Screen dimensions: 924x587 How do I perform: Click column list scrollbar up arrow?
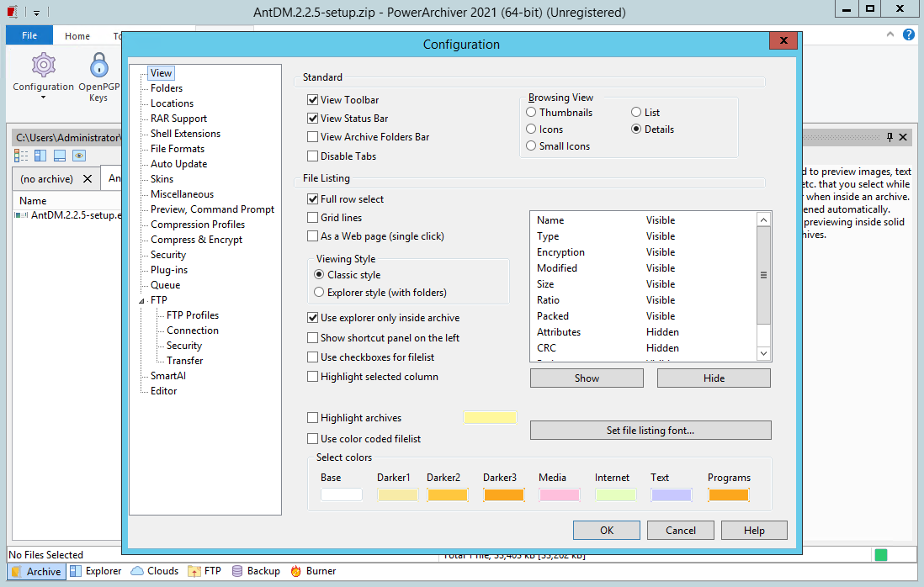(x=763, y=219)
